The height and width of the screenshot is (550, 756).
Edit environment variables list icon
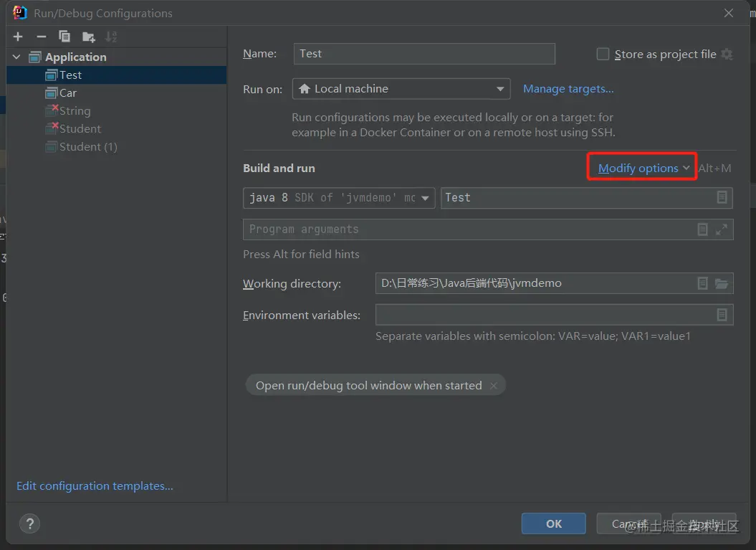tap(722, 315)
